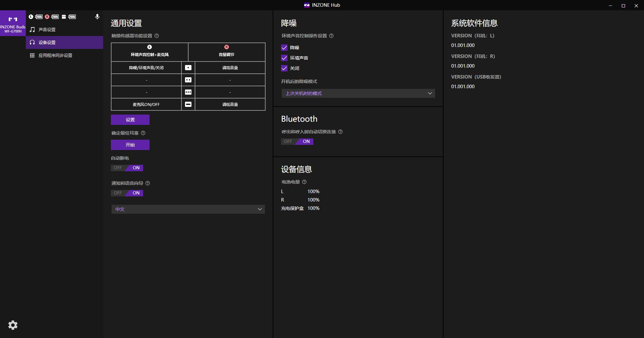The height and width of the screenshot is (338, 644).
Task: Click help icon beside Bluetooth auto-switch label
Action: coord(340,132)
